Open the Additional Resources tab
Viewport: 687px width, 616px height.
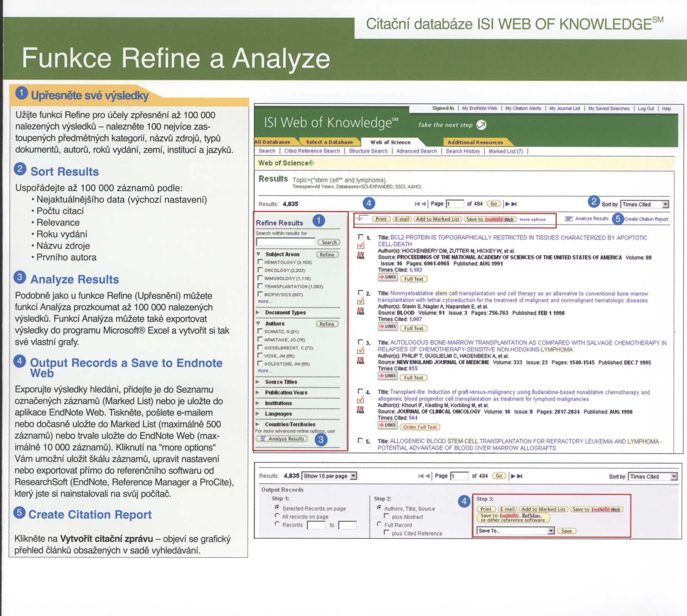(x=475, y=142)
